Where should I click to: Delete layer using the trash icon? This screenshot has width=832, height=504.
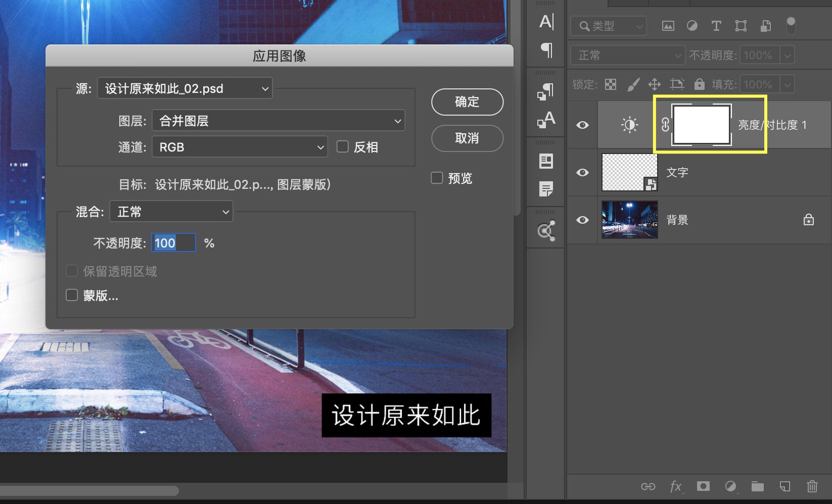pyautogui.click(x=812, y=487)
